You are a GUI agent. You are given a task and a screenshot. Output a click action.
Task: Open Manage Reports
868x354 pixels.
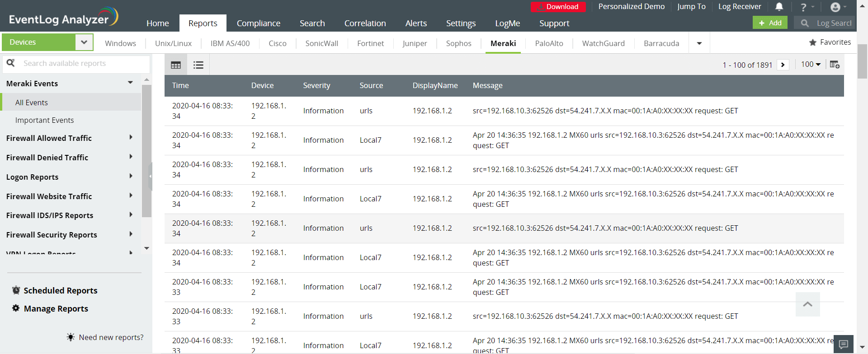point(56,308)
